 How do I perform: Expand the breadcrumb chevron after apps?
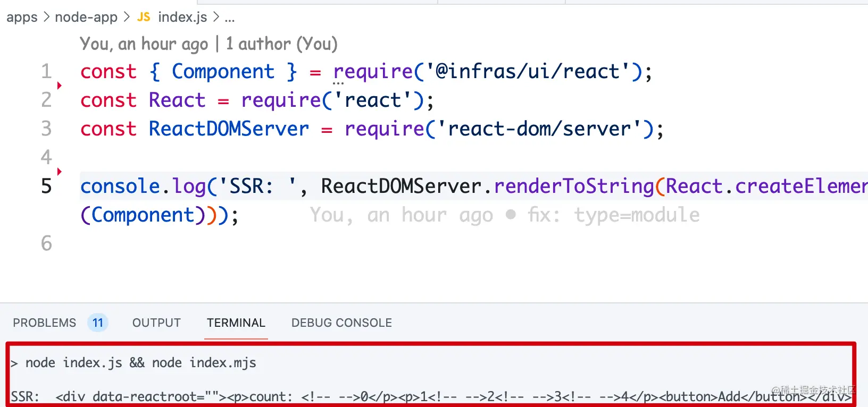[46, 17]
